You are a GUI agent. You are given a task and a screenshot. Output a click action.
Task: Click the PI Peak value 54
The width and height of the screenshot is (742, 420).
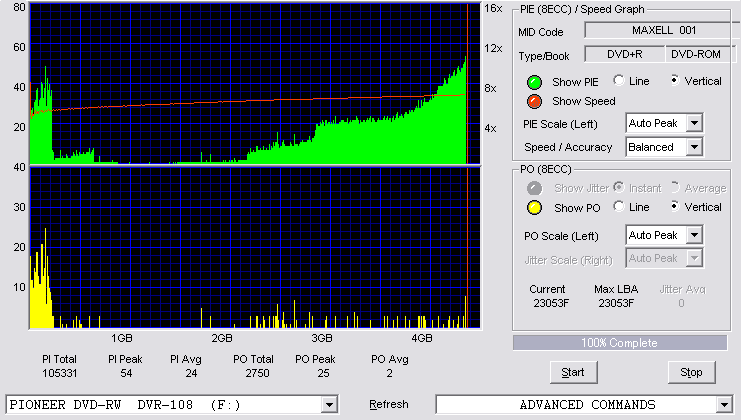click(x=126, y=373)
